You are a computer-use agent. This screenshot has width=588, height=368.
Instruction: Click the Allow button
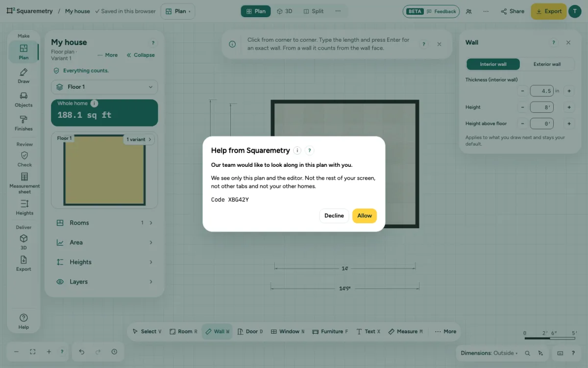point(365,216)
